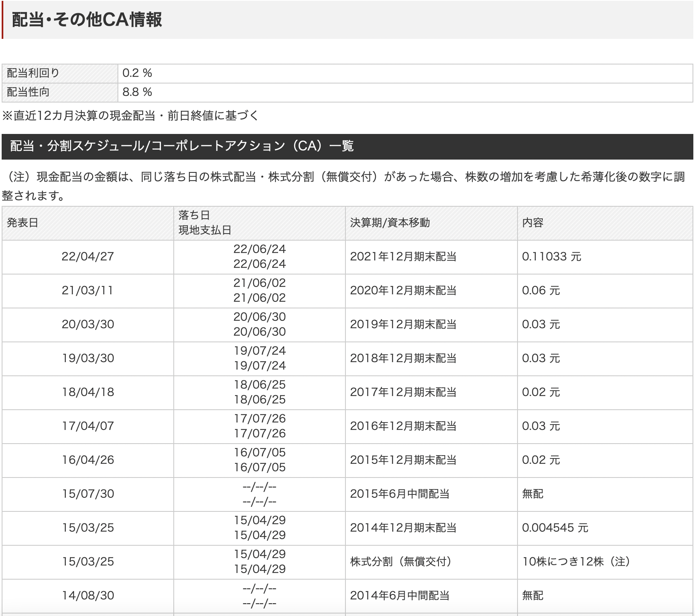Click the 発表日 column header
The width and height of the screenshot is (695, 616).
[x=88, y=223]
